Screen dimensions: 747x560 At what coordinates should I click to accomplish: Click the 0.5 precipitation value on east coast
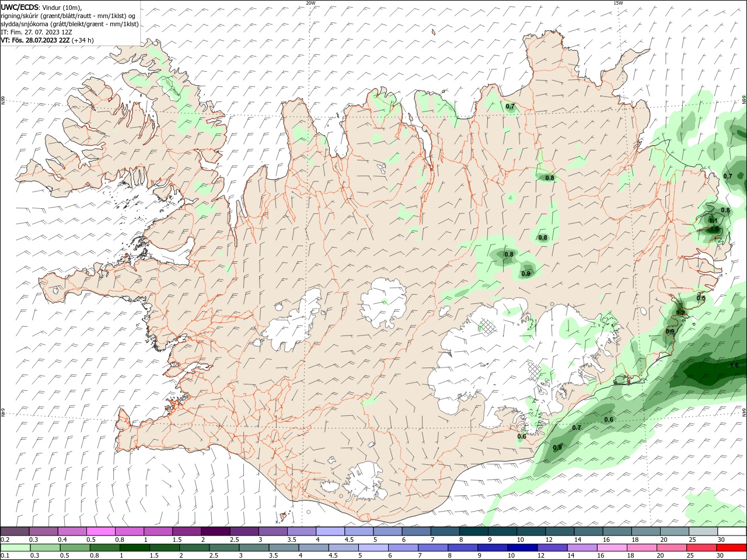(x=701, y=298)
